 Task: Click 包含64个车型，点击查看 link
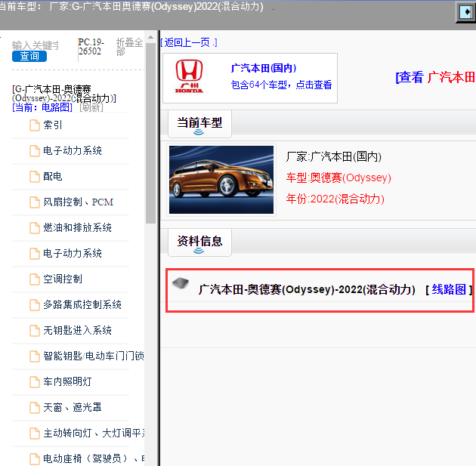pyautogui.click(x=281, y=85)
